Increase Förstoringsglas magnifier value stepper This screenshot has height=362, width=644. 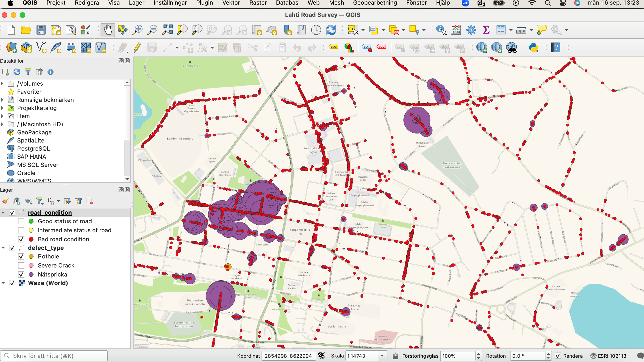point(478,354)
